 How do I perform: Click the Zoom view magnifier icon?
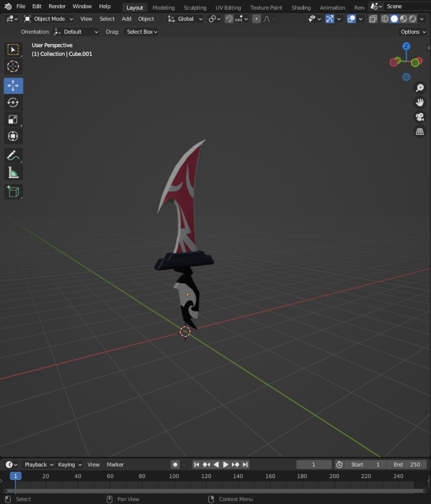click(x=420, y=88)
